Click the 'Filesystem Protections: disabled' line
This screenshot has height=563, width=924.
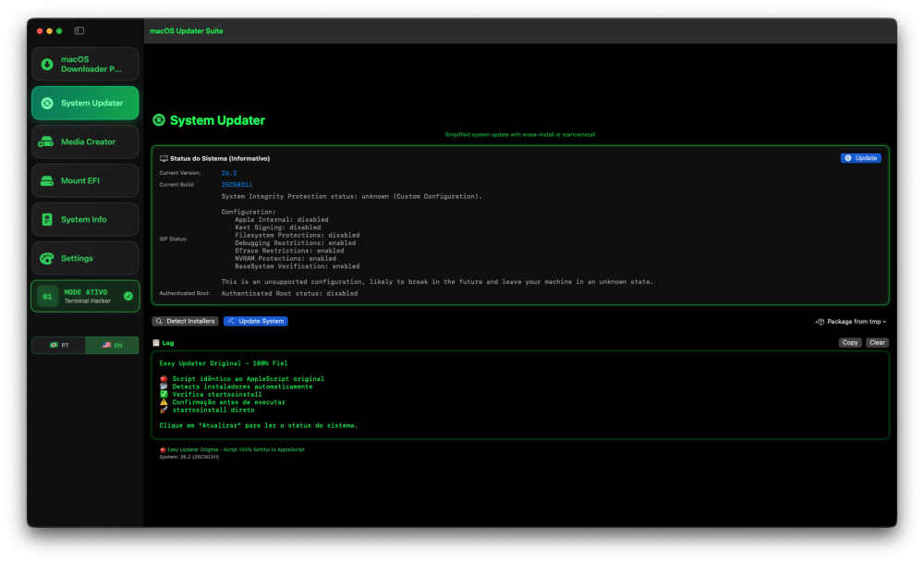(x=297, y=235)
